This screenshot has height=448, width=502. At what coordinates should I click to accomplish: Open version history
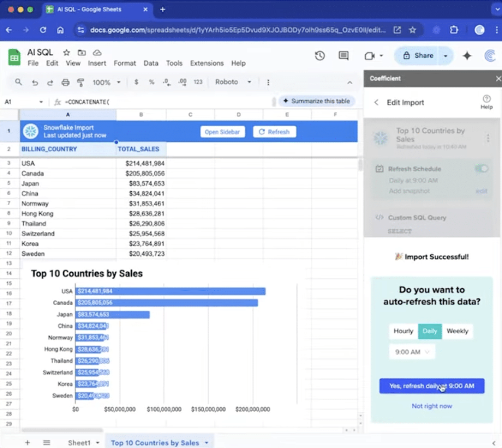[x=319, y=55]
